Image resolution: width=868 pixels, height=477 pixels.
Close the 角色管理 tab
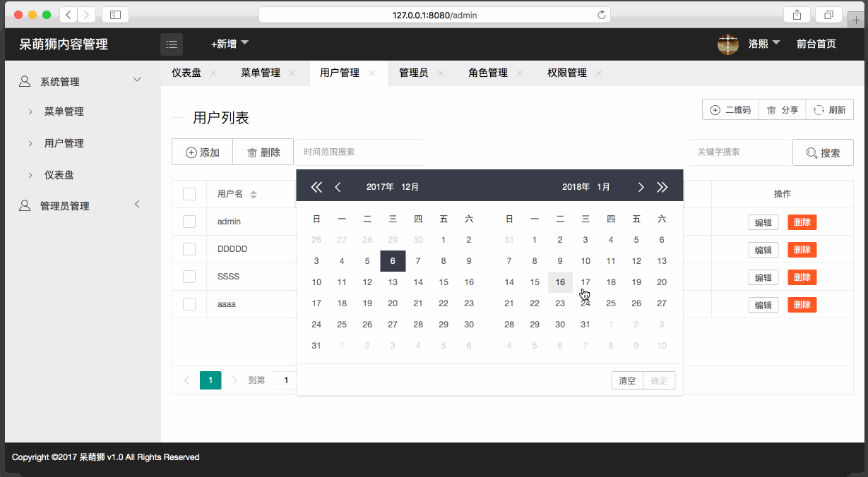coord(520,73)
